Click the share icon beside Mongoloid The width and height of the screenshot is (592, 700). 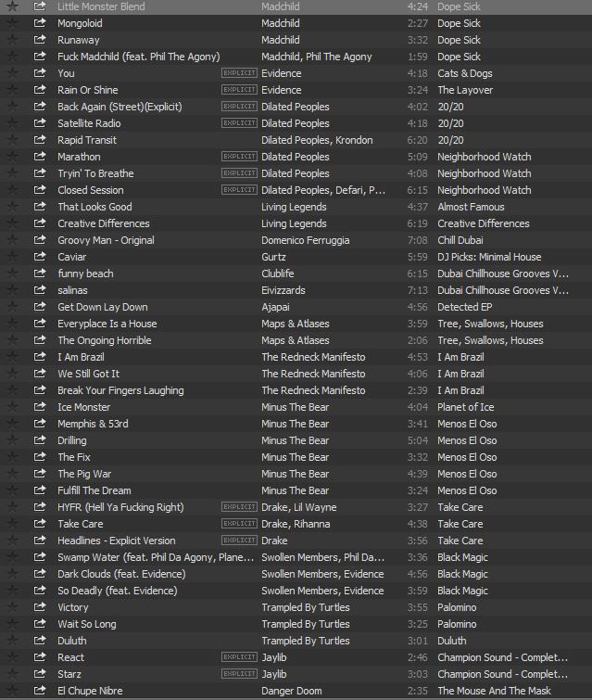point(40,23)
